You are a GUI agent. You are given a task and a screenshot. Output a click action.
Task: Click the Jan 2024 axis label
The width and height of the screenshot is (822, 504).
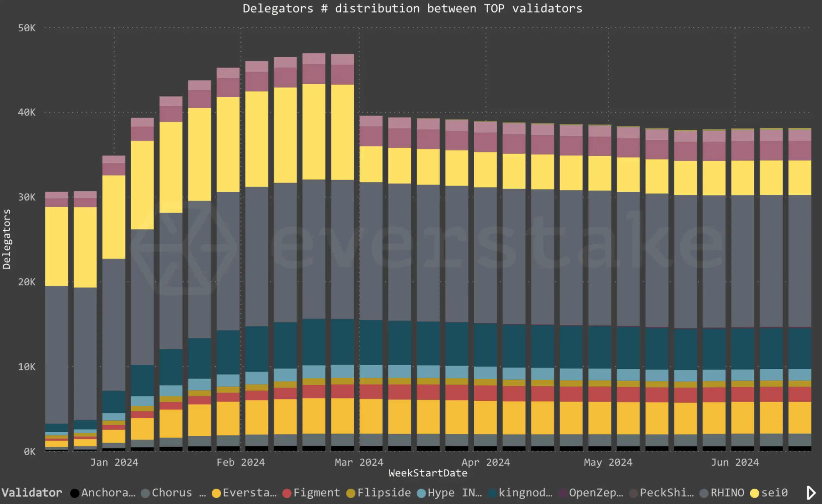point(114,462)
